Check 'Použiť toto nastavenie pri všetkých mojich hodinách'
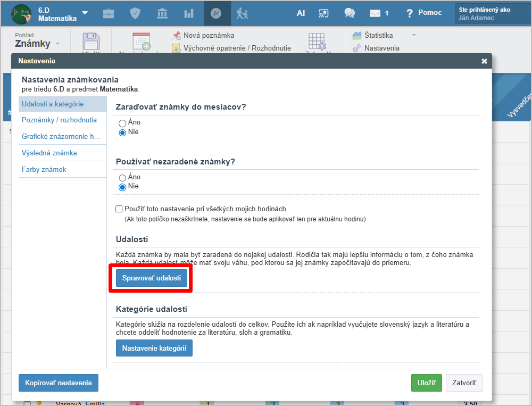 pos(119,209)
